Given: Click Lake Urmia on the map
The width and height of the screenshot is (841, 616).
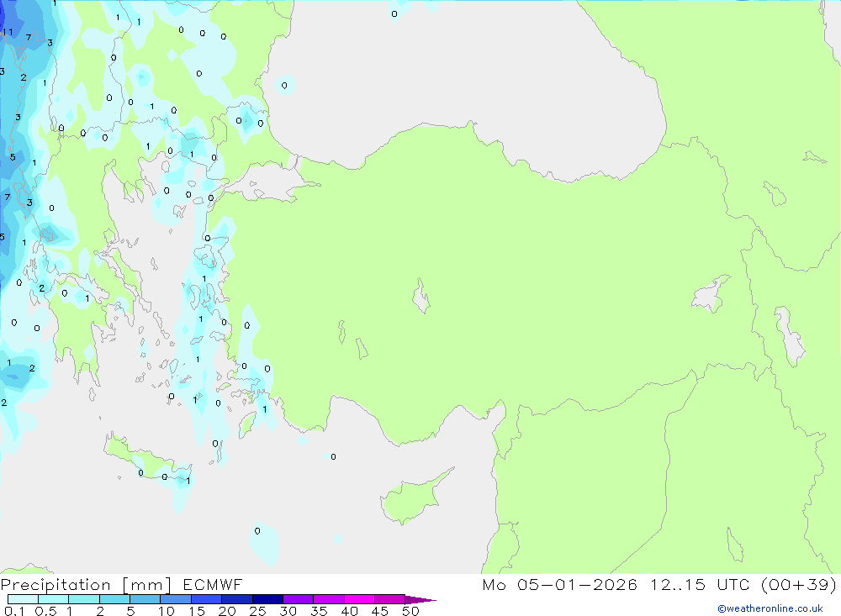Looking at the screenshot, I should (790, 337).
